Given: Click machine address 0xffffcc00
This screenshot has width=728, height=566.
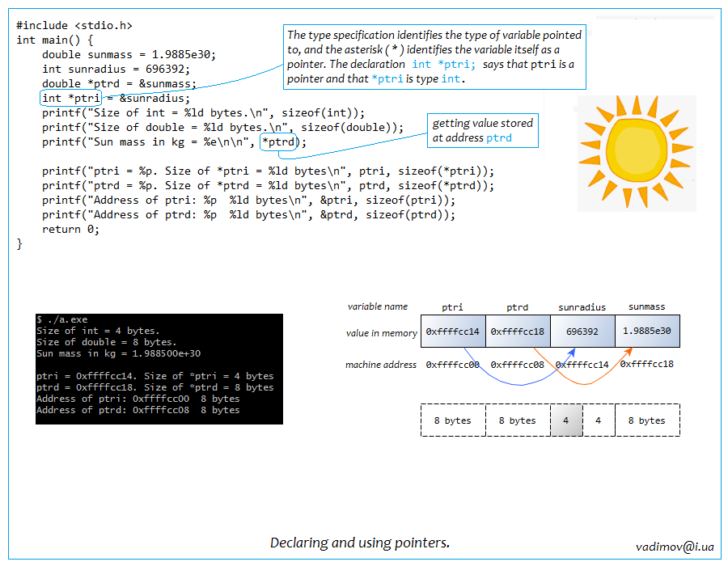Looking at the screenshot, I should click(452, 365).
